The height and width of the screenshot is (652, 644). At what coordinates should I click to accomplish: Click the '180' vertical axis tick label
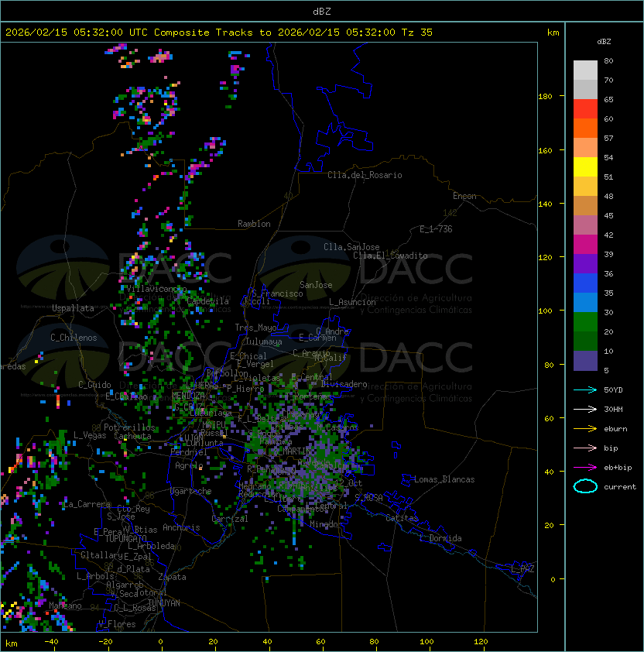point(545,97)
